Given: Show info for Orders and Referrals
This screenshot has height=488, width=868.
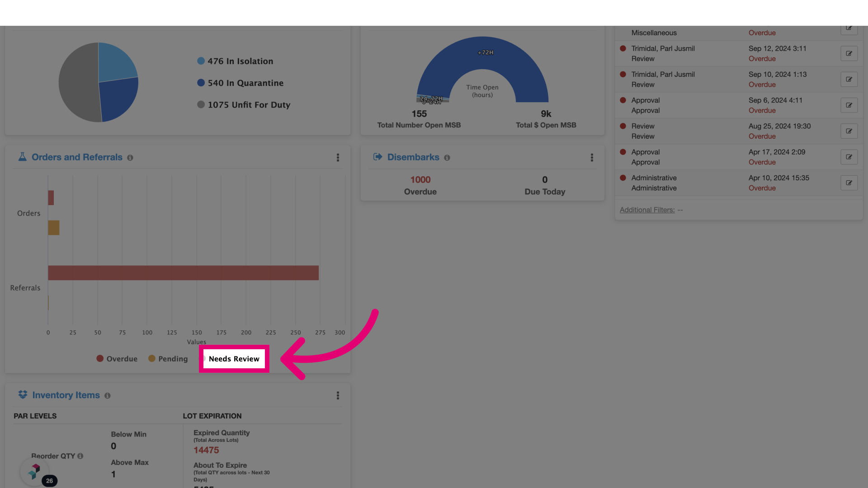Looking at the screenshot, I should (130, 158).
